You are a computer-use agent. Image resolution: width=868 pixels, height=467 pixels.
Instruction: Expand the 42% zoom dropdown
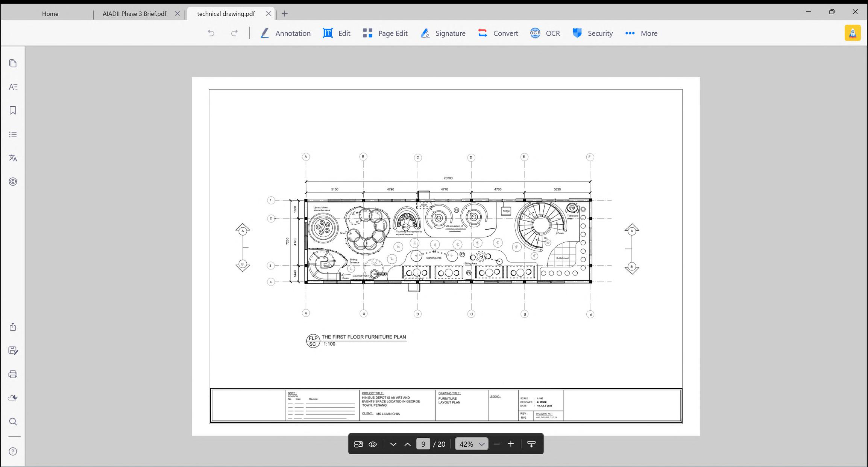point(481,444)
